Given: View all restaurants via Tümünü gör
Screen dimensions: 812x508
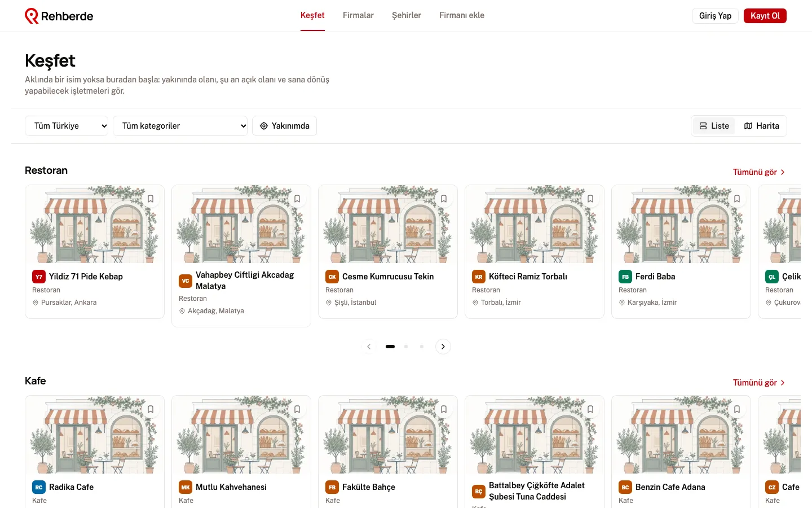Looking at the screenshot, I should point(759,172).
